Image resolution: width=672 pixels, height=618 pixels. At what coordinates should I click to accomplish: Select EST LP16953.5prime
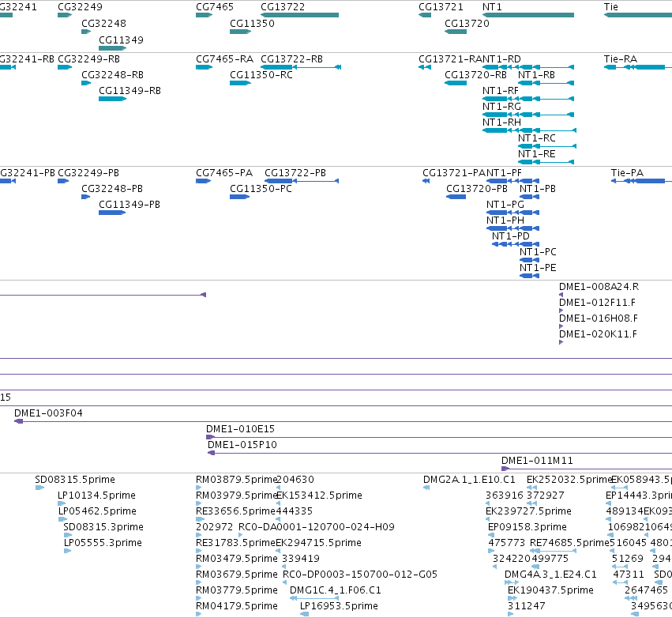(x=339, y=606)
